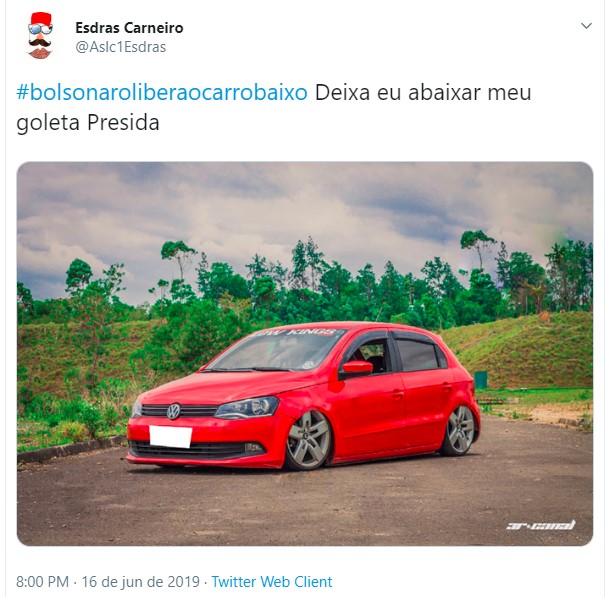Viewport: 605px width, 597px height.
Task: Click the white blurred license plate
Action: 171,436
